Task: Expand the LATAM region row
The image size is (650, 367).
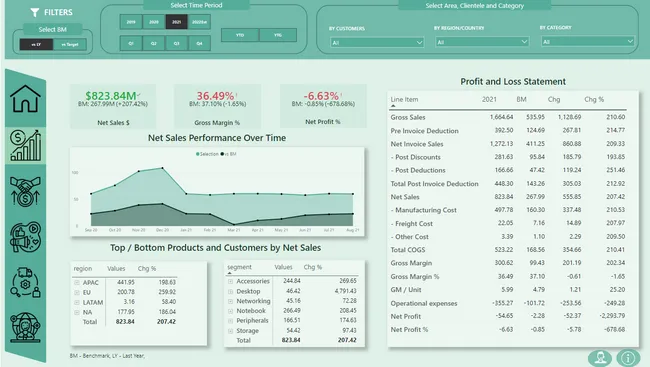Action: coord(77,302)
